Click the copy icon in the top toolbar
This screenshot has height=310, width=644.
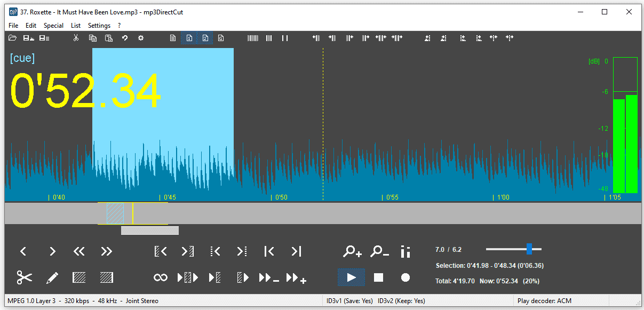pos(92,38)
